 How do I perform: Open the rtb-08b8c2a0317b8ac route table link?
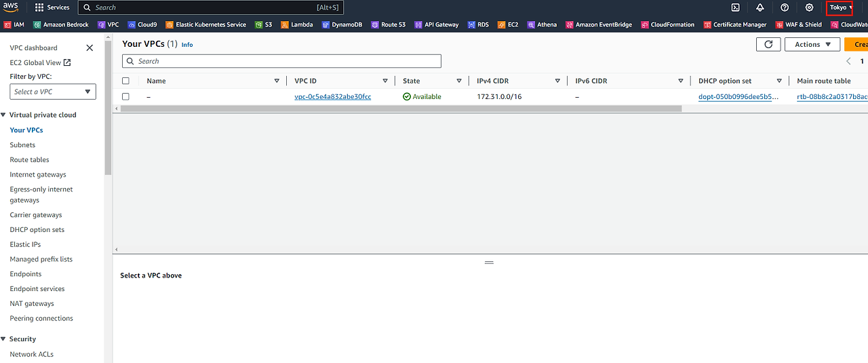832,96
